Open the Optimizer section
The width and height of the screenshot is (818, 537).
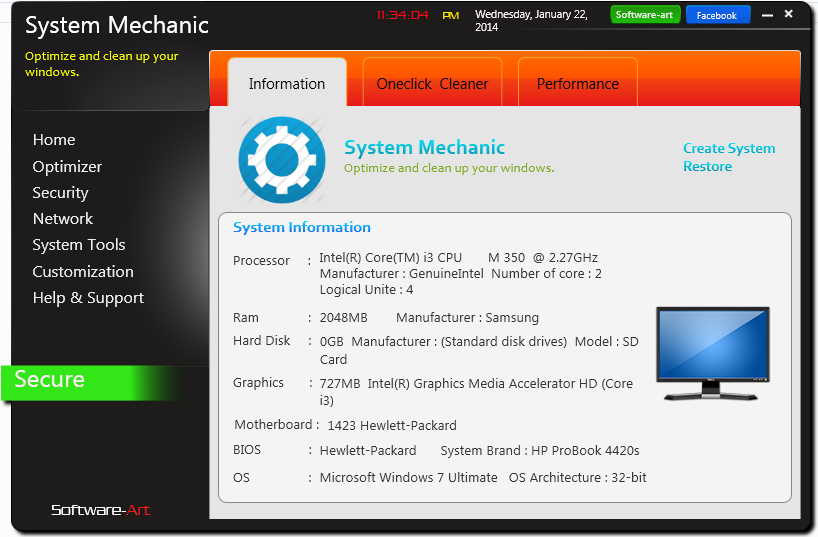(x=67, y=166)
